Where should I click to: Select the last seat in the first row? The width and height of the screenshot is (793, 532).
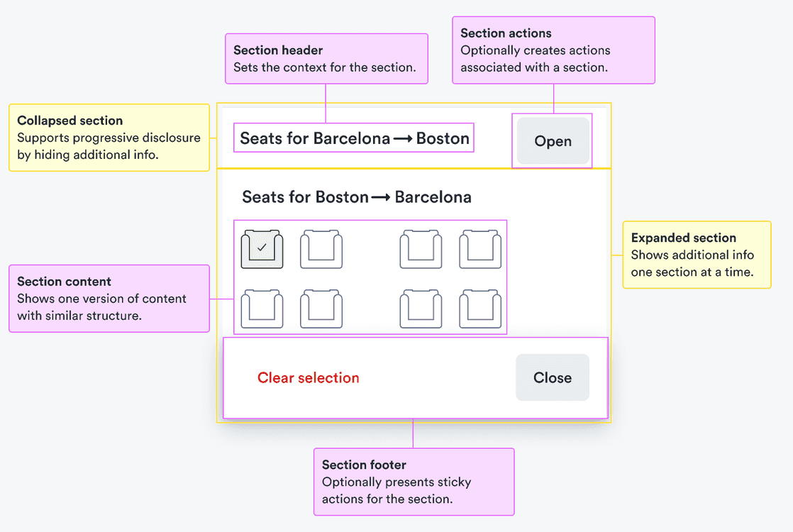pos(480,249)
